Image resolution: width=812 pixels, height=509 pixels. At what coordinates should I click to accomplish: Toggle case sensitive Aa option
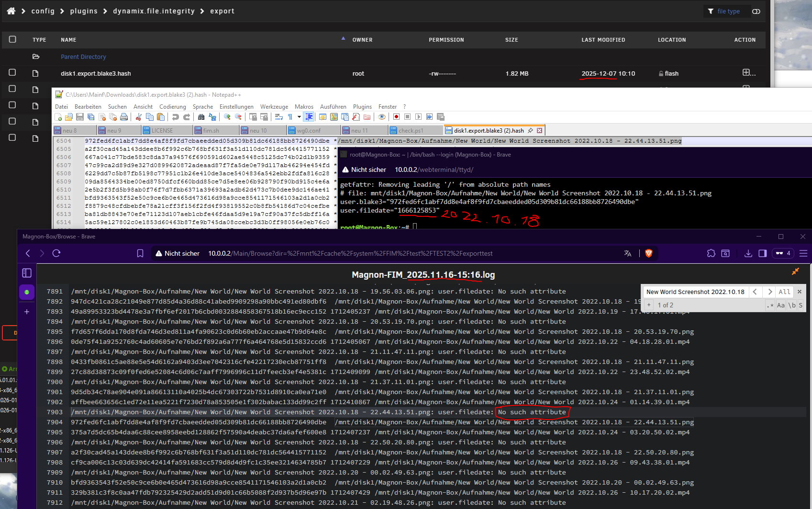click(x=781, y=305)
